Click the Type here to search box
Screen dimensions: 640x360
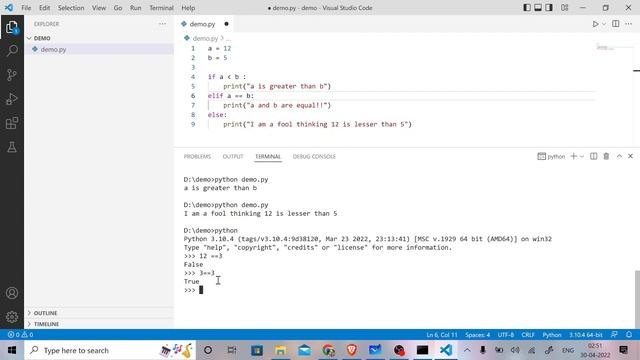pos(110,350)
